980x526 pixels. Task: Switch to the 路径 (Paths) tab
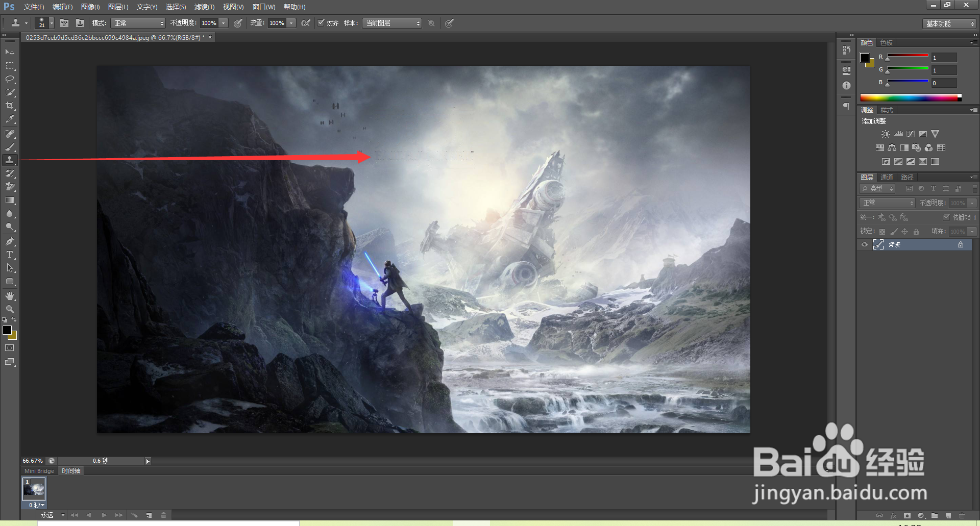907,177
